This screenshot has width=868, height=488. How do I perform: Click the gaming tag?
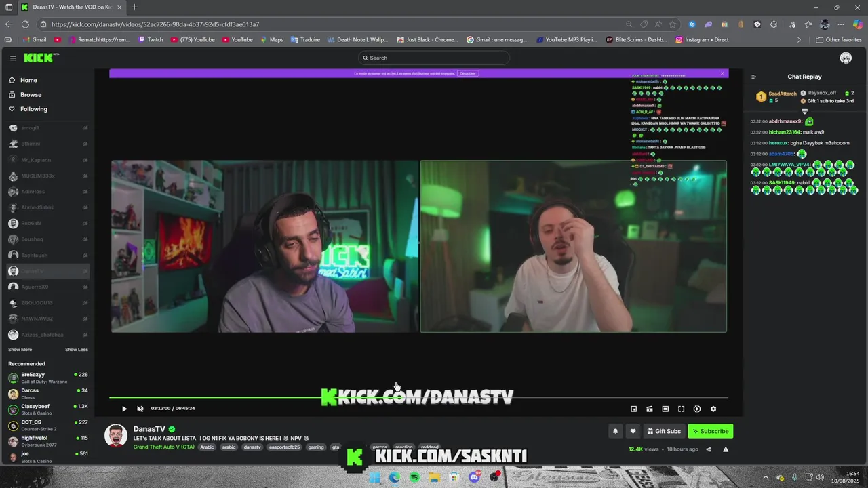pos(316,447)
